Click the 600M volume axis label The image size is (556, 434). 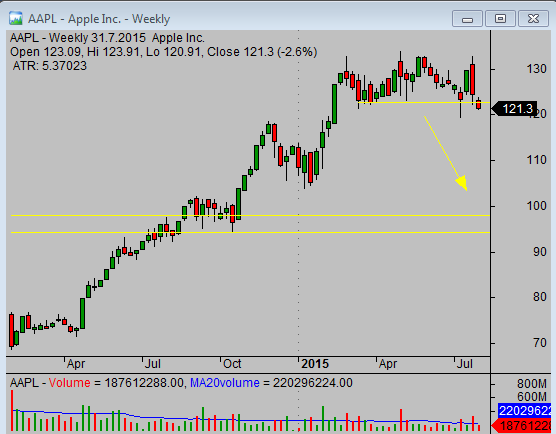coord(532,397)
